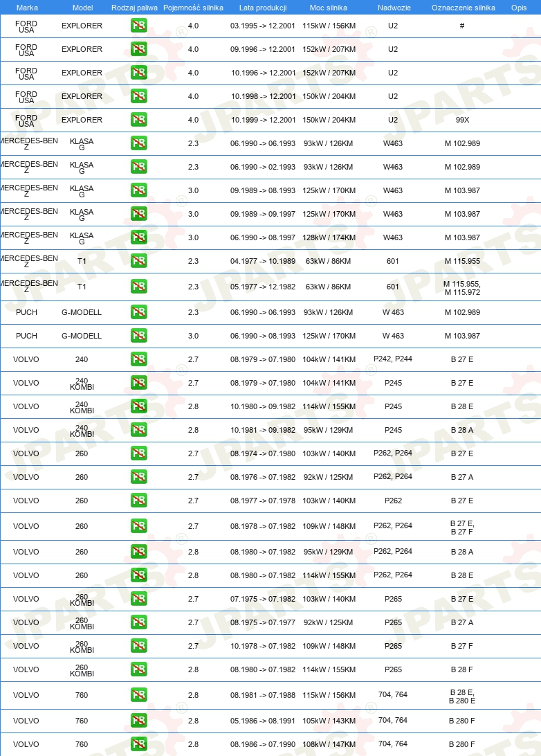The image size is (541, 756).
Task: Click fuel icon in Explorer 99X engine row
Action: 139,120
